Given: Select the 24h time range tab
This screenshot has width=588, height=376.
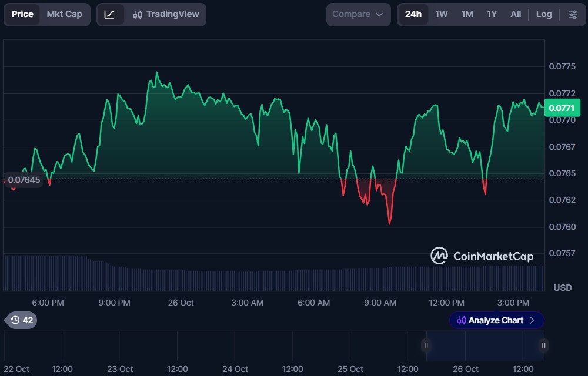Looking at the screenshot, I should (x=413, y=14).
